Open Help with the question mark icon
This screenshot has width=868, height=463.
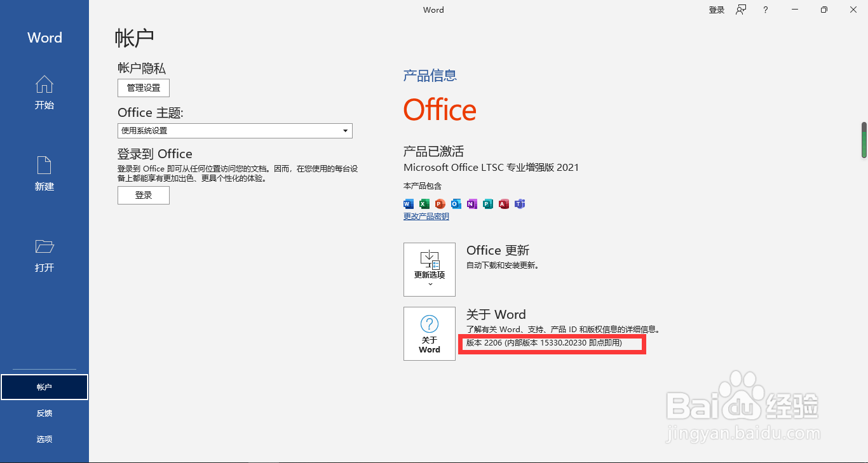tap(766, 10)
